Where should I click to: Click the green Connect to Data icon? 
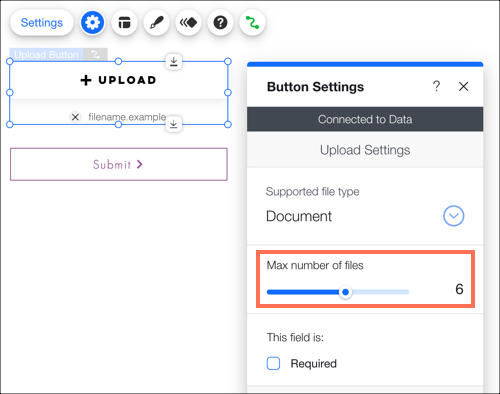[252, 23]
